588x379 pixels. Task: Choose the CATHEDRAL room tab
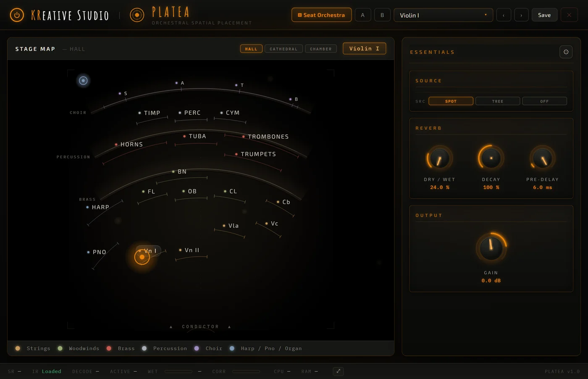pyautogui.click(x=283, y=49)
